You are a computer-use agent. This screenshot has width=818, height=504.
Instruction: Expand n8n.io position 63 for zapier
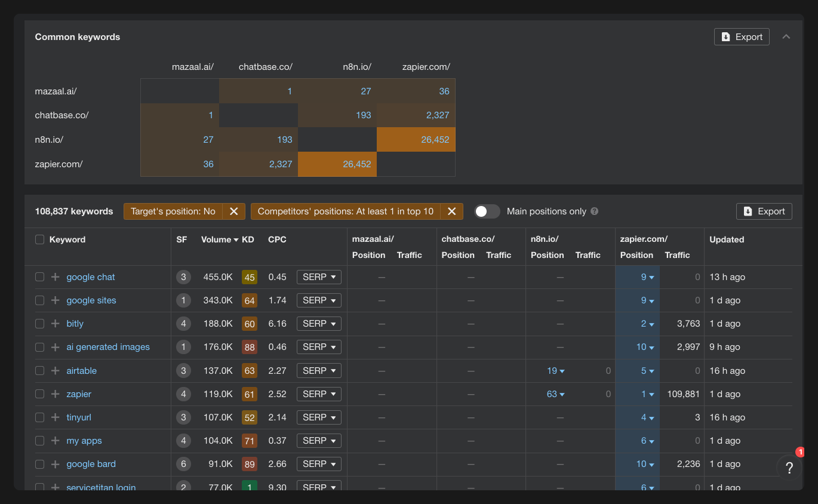click(555, 394)
